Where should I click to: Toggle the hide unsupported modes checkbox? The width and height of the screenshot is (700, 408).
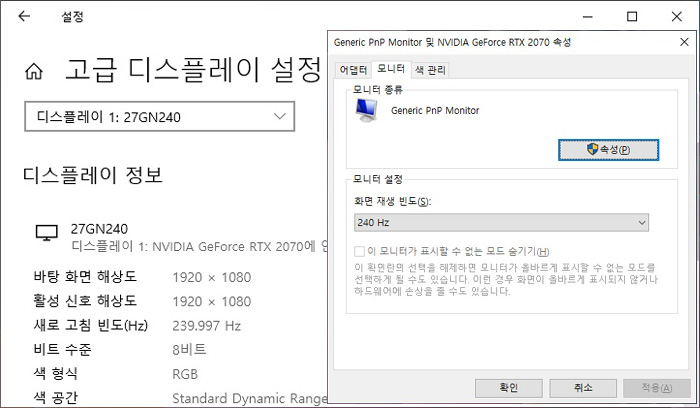(x=359, y=251)
